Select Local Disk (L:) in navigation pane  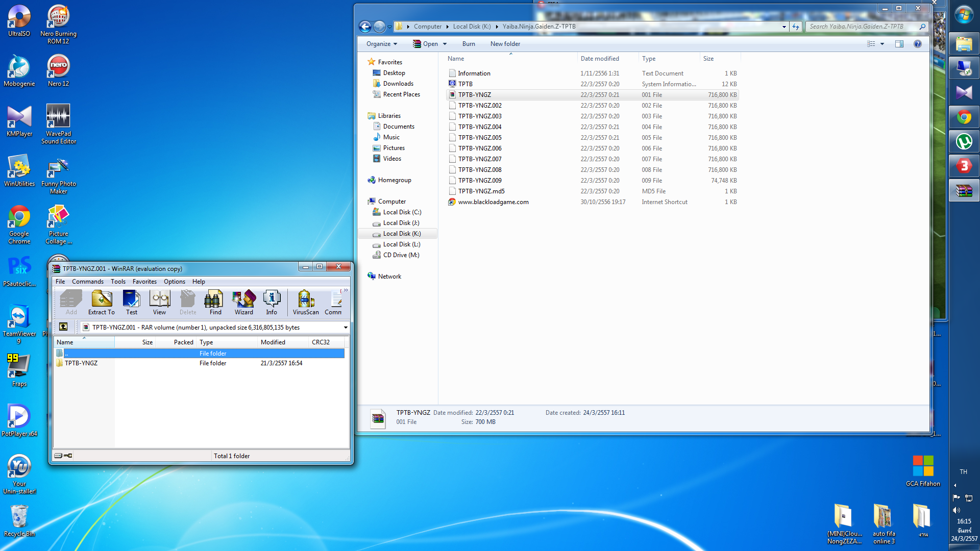coord(401,244)
